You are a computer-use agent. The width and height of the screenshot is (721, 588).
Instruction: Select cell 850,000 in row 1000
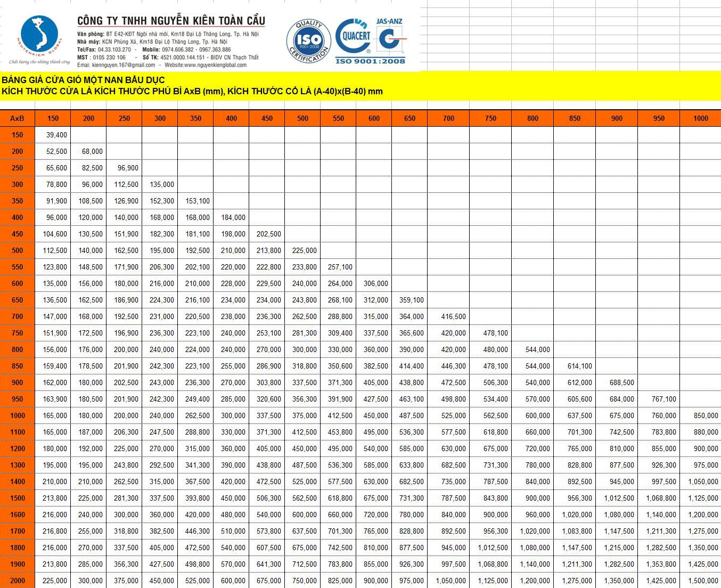(x=701, y=415)
